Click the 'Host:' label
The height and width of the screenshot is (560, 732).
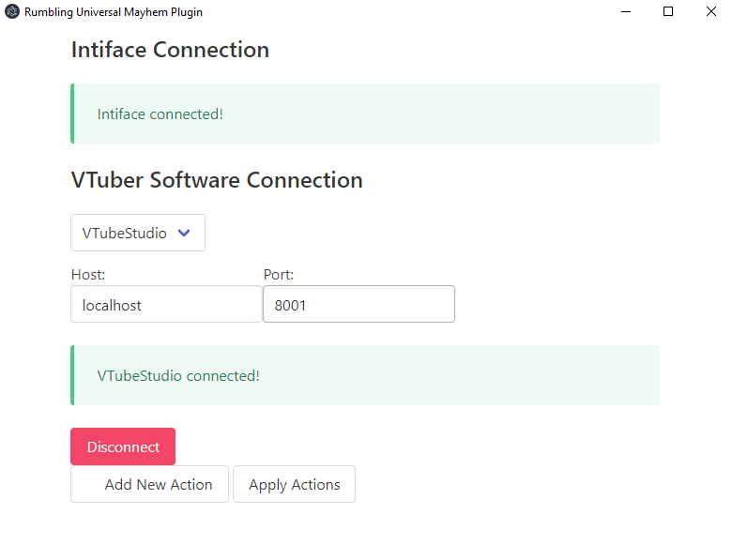(88, 275)
